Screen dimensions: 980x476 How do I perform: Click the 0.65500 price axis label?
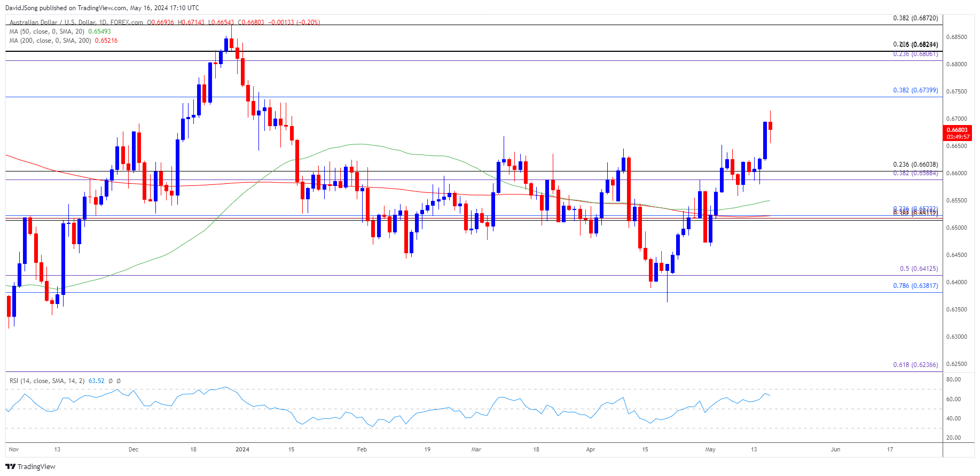(x=957, y=200)
